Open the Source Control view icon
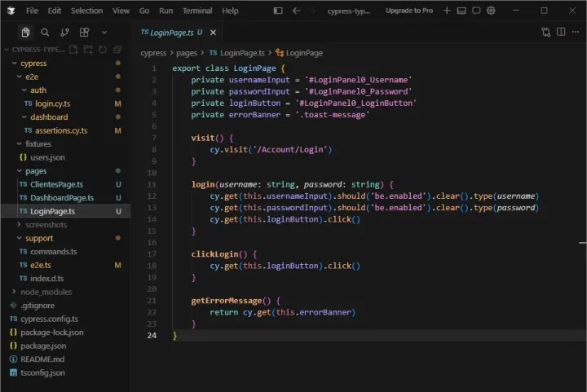The image size is (587, 392). pos(64,33)
